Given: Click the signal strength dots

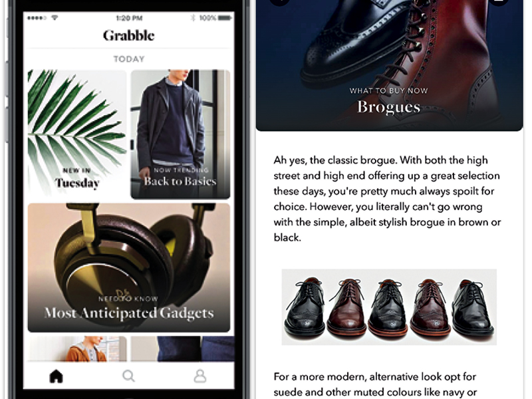Looking at the screenshot, I should (37, 18).
